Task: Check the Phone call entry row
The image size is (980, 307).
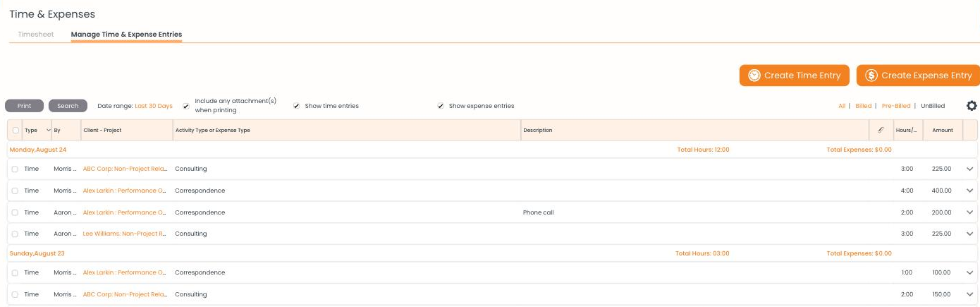Action: pyautogui.click(x=15, y=212)
